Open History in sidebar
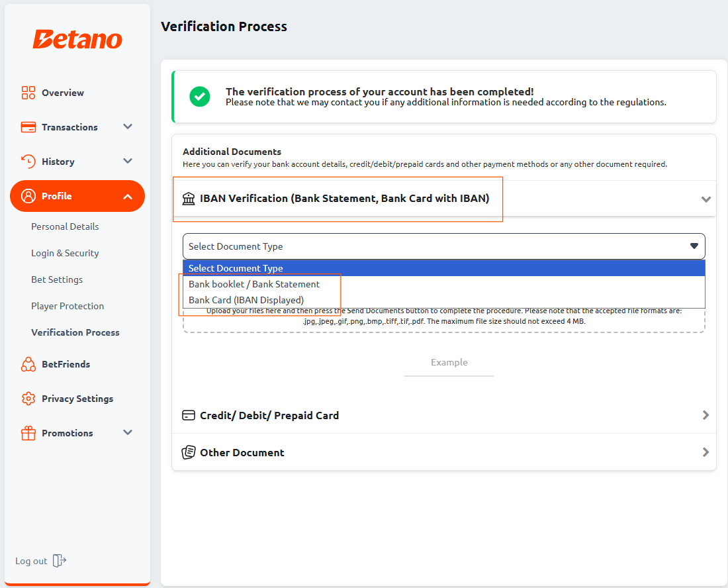 58,162
